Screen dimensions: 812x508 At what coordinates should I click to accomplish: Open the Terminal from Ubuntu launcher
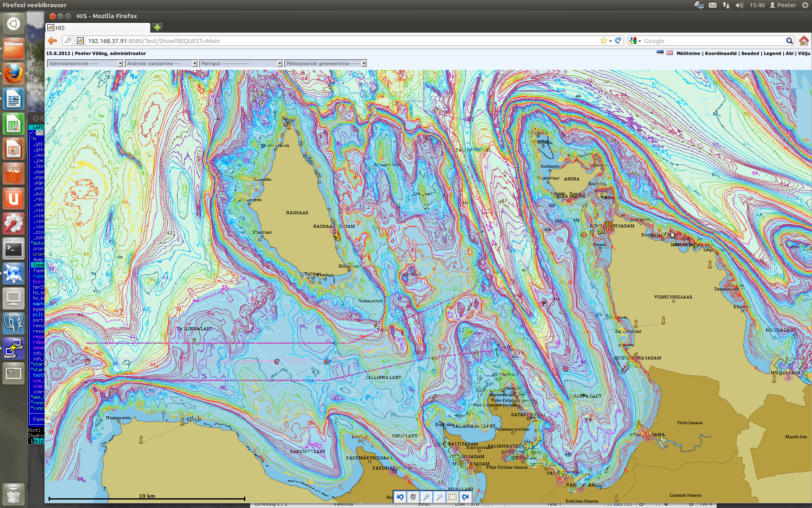click(14, 249)
